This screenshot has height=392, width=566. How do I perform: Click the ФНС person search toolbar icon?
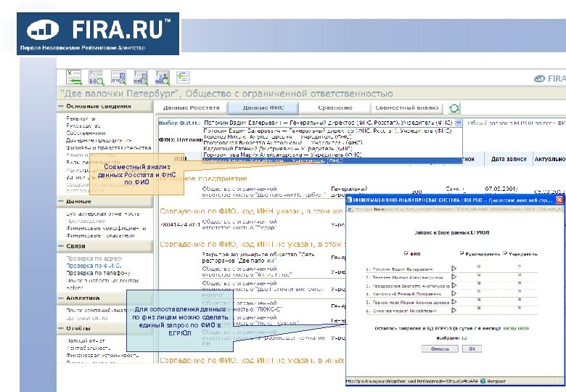coord(163,78)
